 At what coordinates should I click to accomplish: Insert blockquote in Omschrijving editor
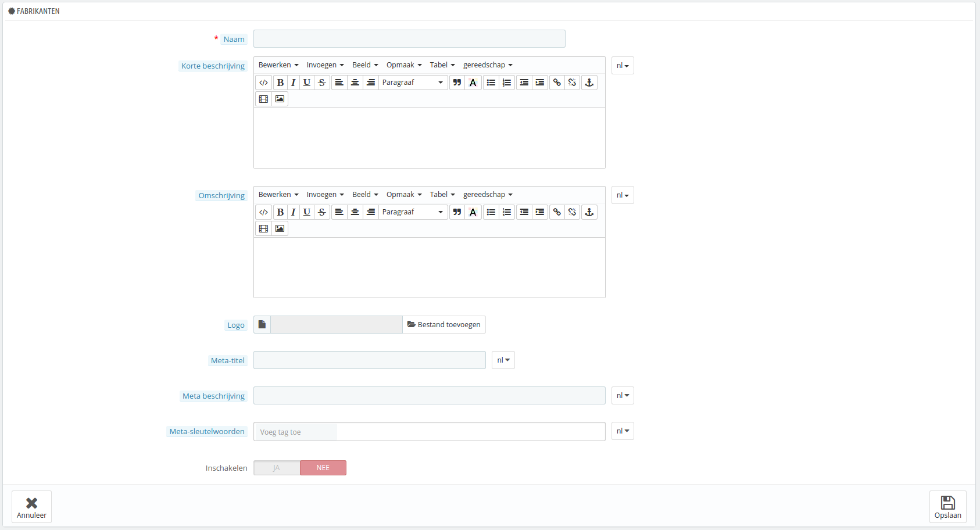click(x=457, y=212)
